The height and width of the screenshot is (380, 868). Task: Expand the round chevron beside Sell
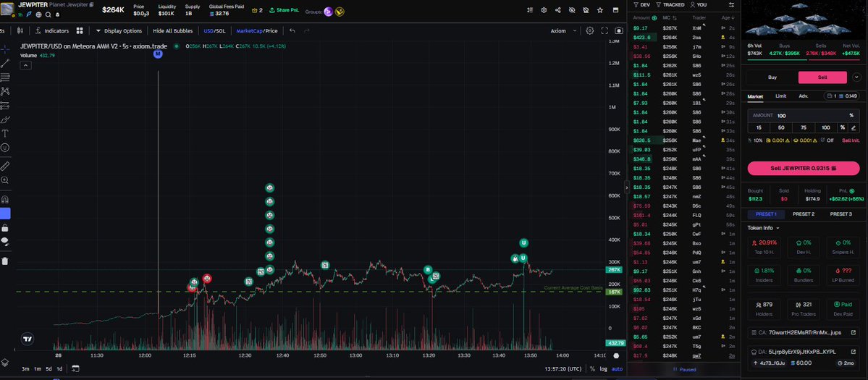pyautogui.click(x=856, y=77)
